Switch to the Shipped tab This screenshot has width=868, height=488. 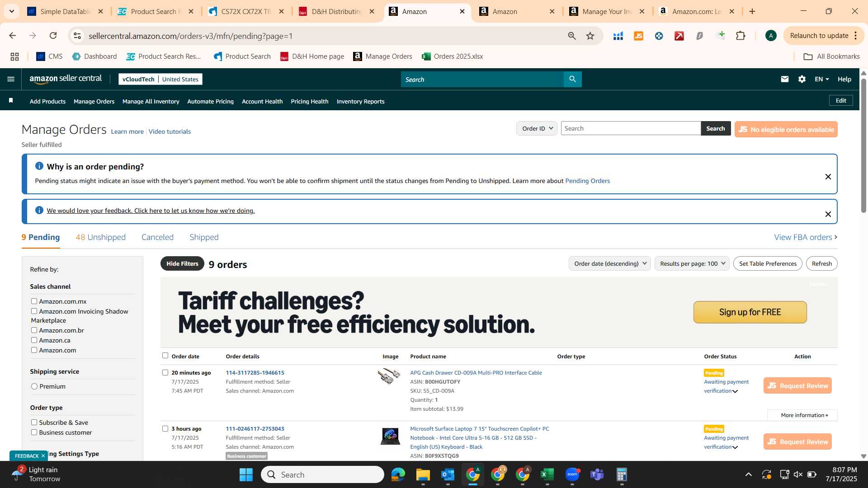204,237
